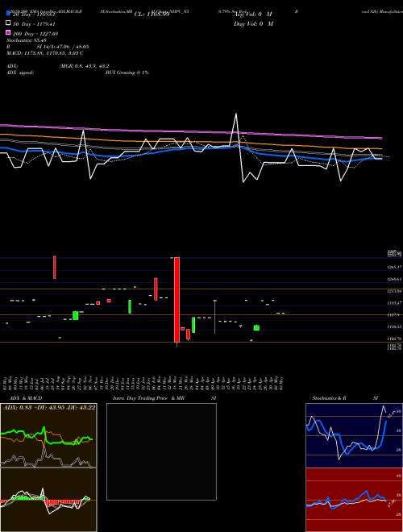Click the 'Avg Vol: 0 M' label
The image size is (403, 532).
pyautogui.click(x=253, y=15)
